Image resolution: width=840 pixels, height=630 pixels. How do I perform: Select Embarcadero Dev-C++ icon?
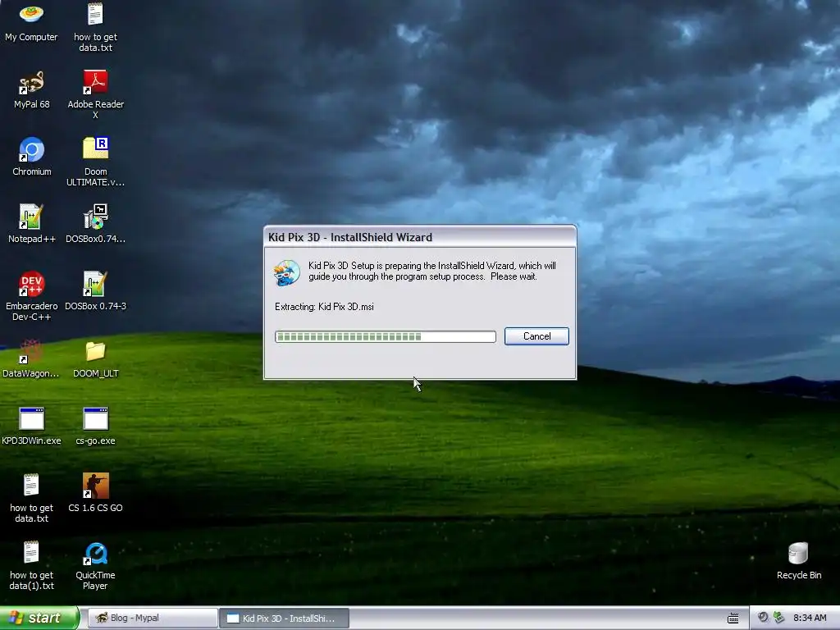pos(32,296)
